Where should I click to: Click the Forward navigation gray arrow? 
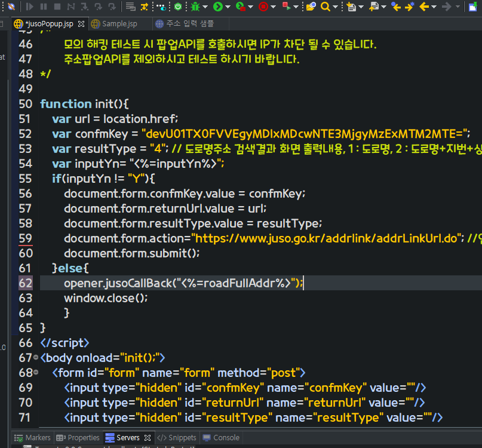[446, 7]
